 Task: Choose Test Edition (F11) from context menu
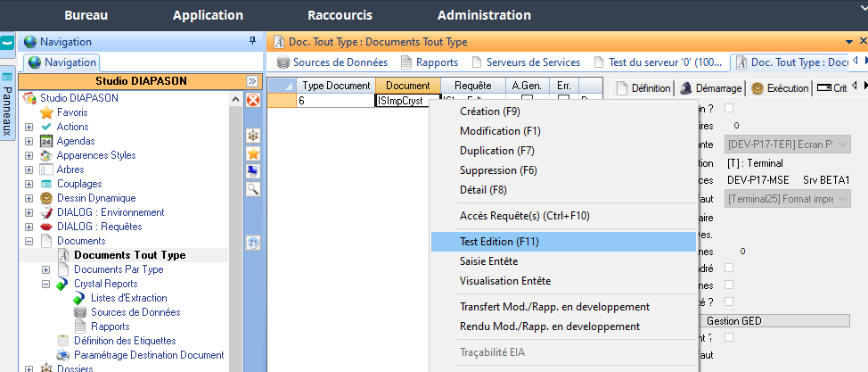[499, 241]
